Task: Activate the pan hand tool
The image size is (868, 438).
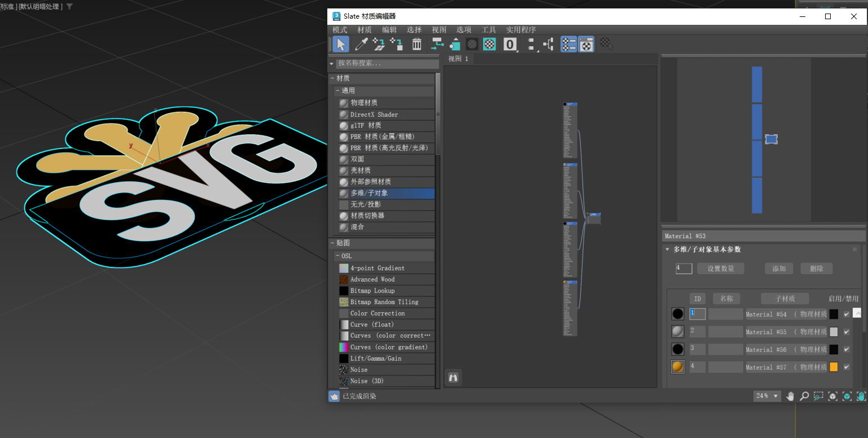Action: pyautogui.click(x=790, y=396)
